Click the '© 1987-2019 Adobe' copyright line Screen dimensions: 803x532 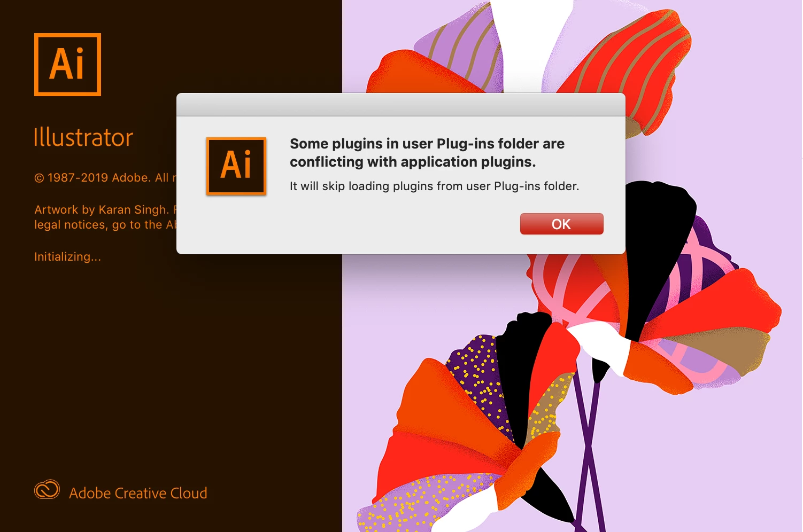point(105,178)
